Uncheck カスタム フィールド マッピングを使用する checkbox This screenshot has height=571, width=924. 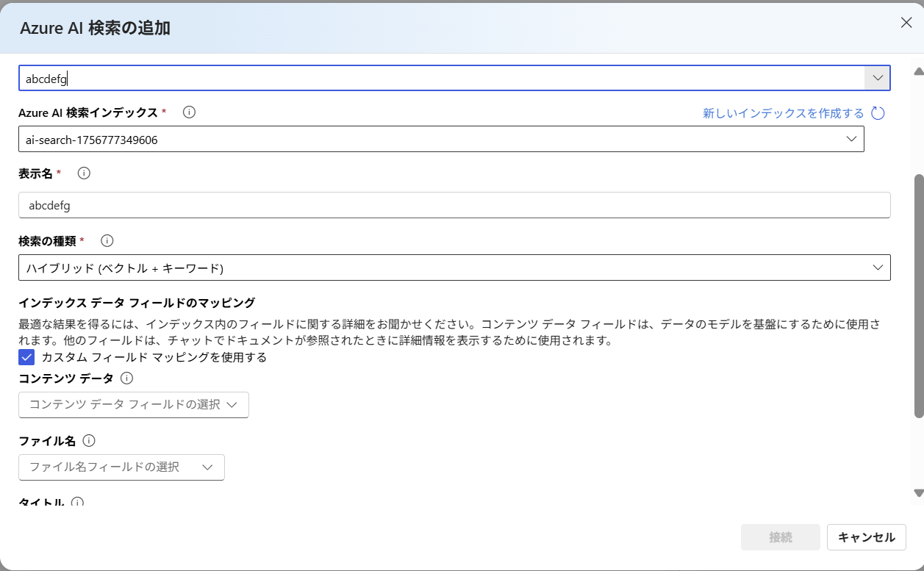[26, 357]
